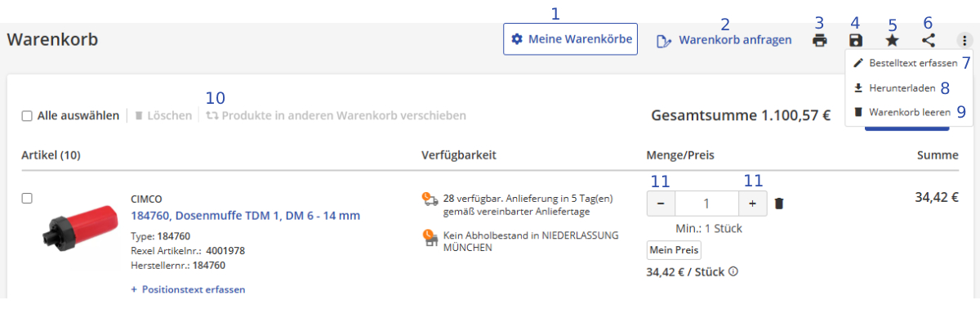Screen dimensions: 980x327
Task: Click the delivery truck availability icon
Action: tap(429, 199)
